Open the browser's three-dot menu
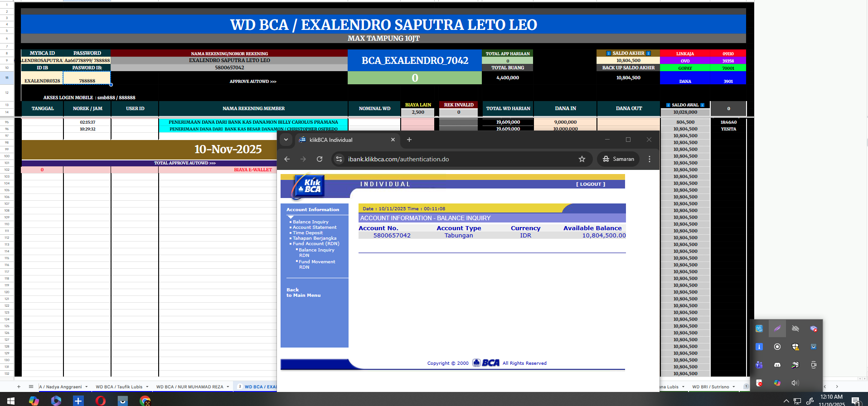The height and width of the screenshot is (406, 868). 650,159
